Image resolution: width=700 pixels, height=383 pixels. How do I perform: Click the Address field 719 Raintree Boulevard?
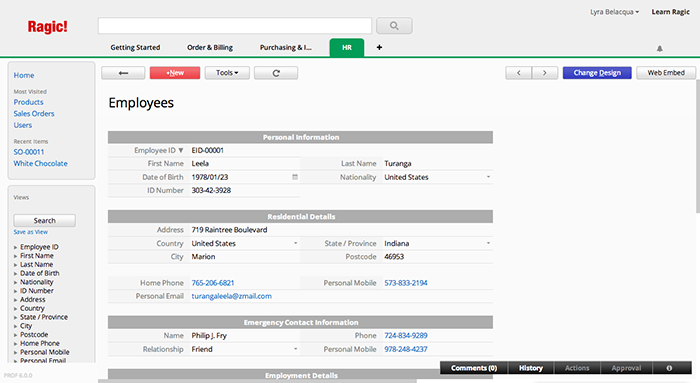click(341, 230)
